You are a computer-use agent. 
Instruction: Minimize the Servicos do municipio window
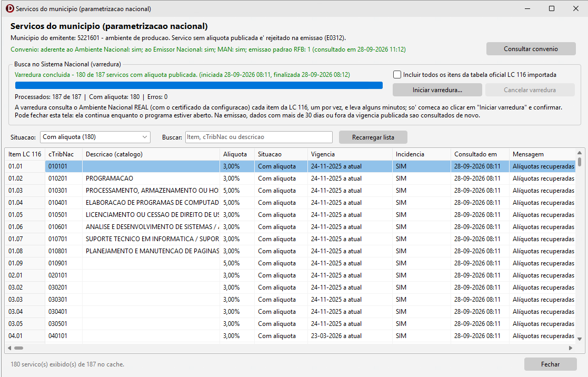527,8
